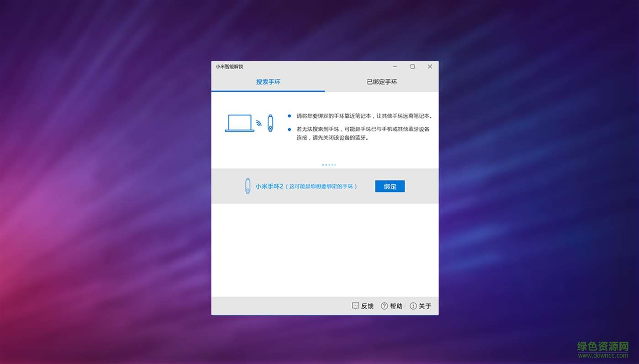The width and height of the screenshot is (639, 364).
Task: Click the blue bullet beside the second instruction
Action: 289,128
